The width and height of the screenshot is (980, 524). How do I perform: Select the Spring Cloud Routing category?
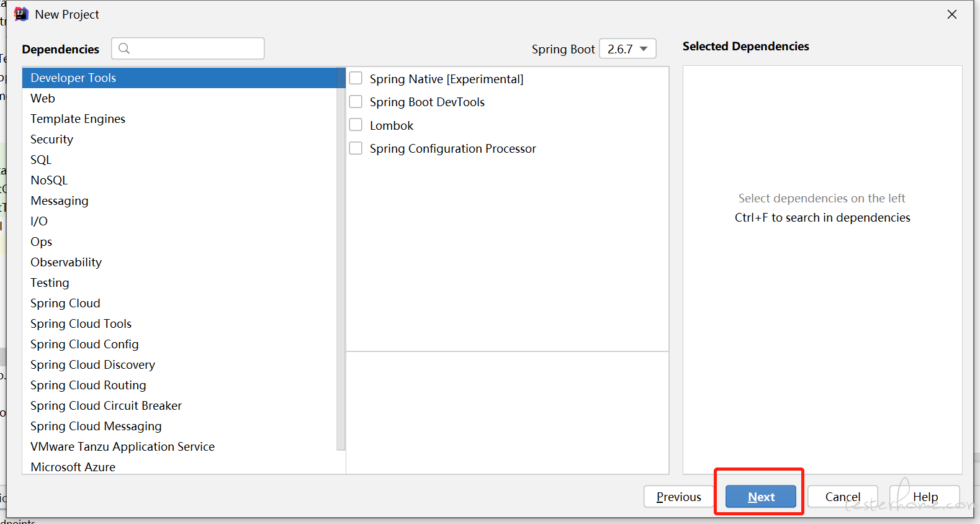pos(179,385)
